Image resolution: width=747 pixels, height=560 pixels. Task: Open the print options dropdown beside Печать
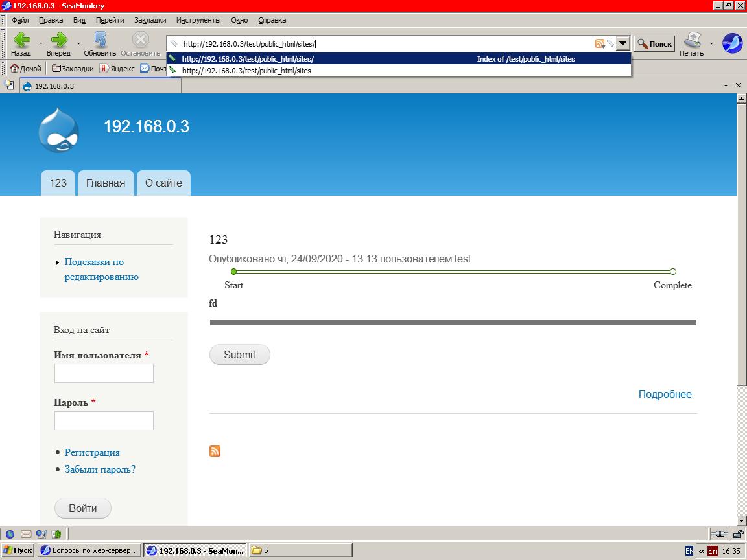tap(711, 44)
